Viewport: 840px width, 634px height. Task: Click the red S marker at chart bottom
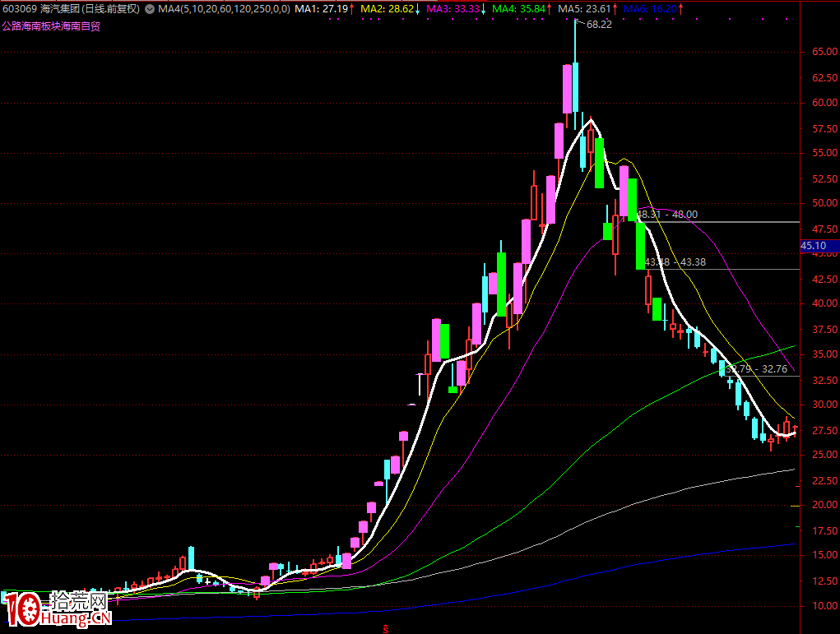(x=385, y=629)
